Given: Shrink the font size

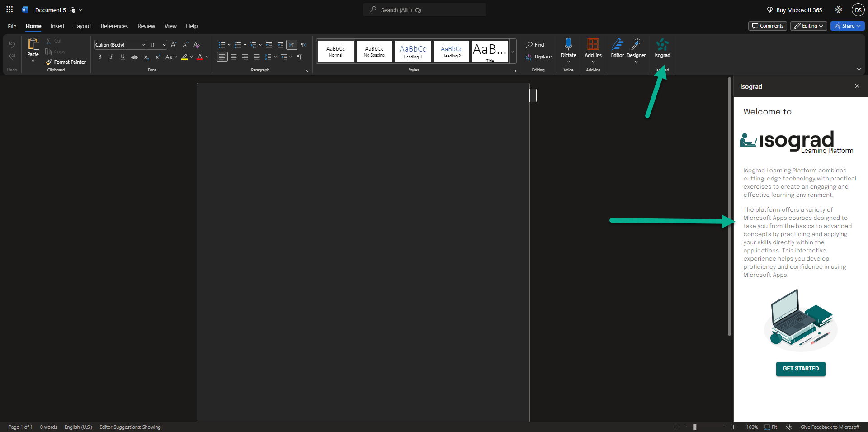Looking at the screenshot, I should pos(185,45).
